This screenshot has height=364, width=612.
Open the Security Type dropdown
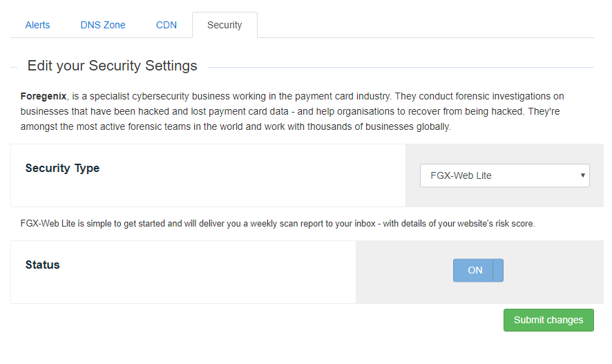(505, 175)
